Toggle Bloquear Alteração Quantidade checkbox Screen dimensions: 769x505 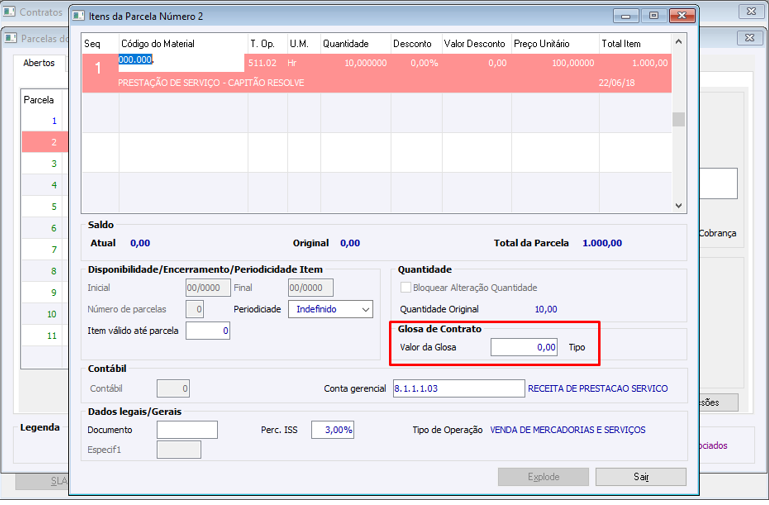[406, 288]
